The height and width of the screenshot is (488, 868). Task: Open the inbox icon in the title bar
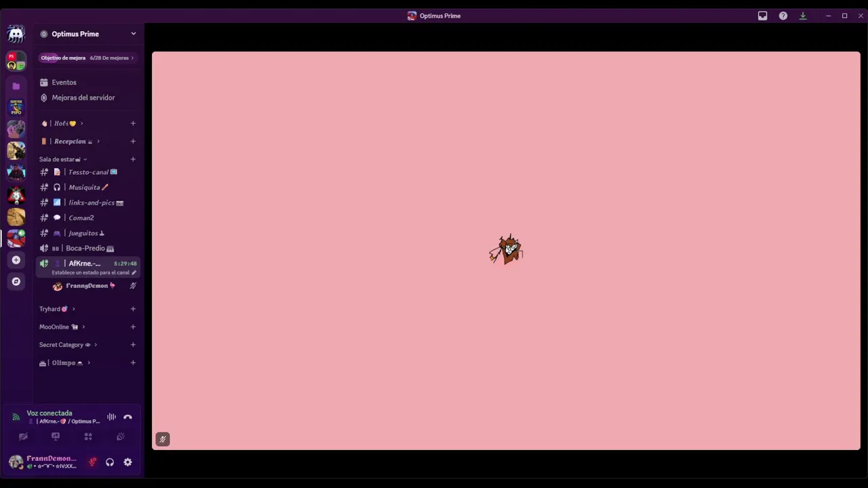tap(762, 16)
